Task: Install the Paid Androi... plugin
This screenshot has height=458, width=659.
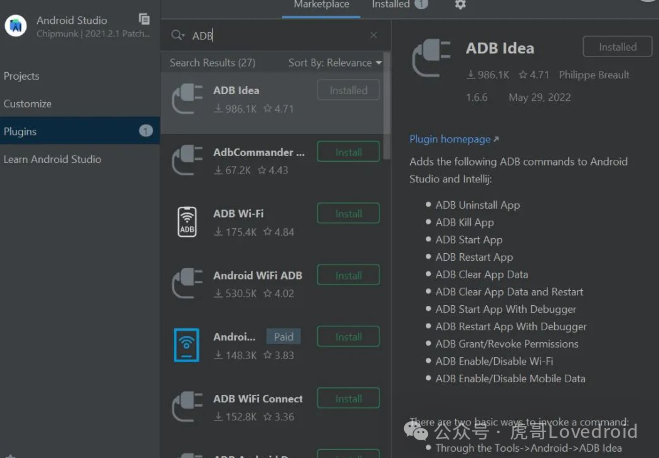Action: pos(348,337)
